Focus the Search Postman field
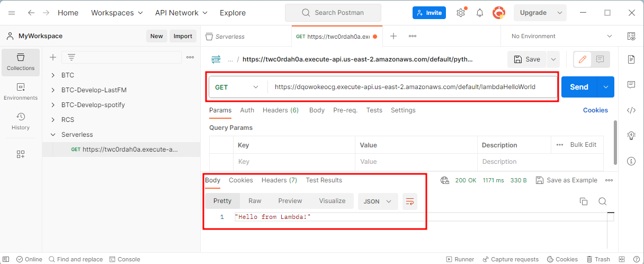This screenshot has height=264, width=644. (333, 13)
